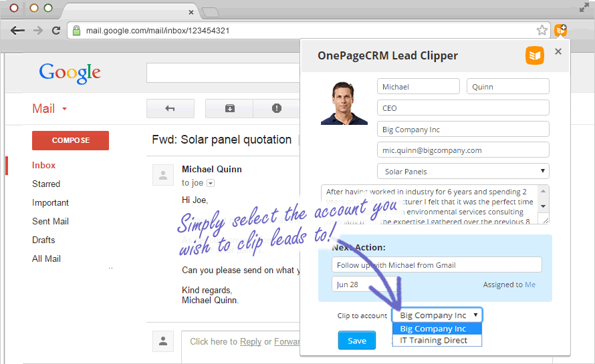595x364 pixels.
Task: Open the Inbox folder
Action: [x=43, y=166]
